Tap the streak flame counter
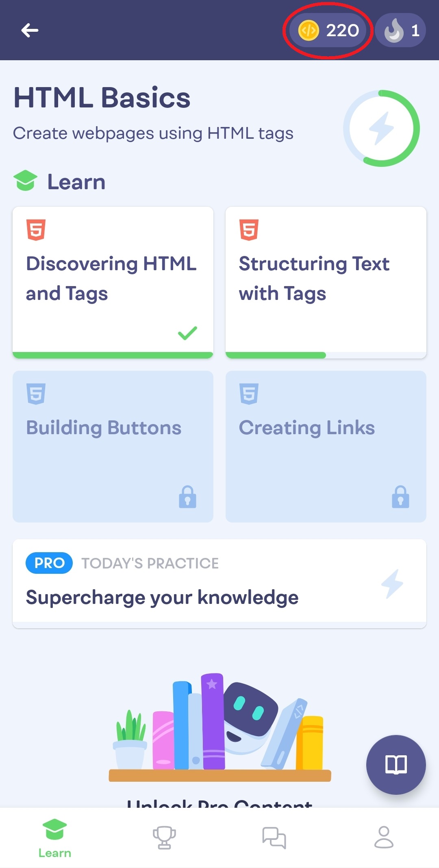Viewport: 439px width, 868px height. pyautogui.click(x=400, y=31)
